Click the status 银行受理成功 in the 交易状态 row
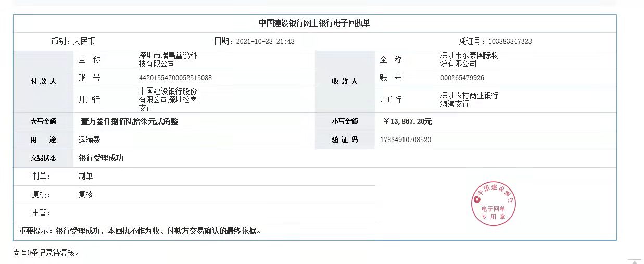The width and height of the screenshot is (644, 264). pos(101,158)
